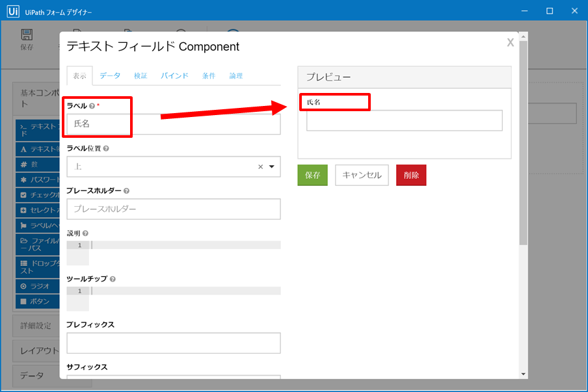The width and height of the screenshot is (588, 392).
Task: Switch to the 表示 tab
Action: click(x=79, y=75)
